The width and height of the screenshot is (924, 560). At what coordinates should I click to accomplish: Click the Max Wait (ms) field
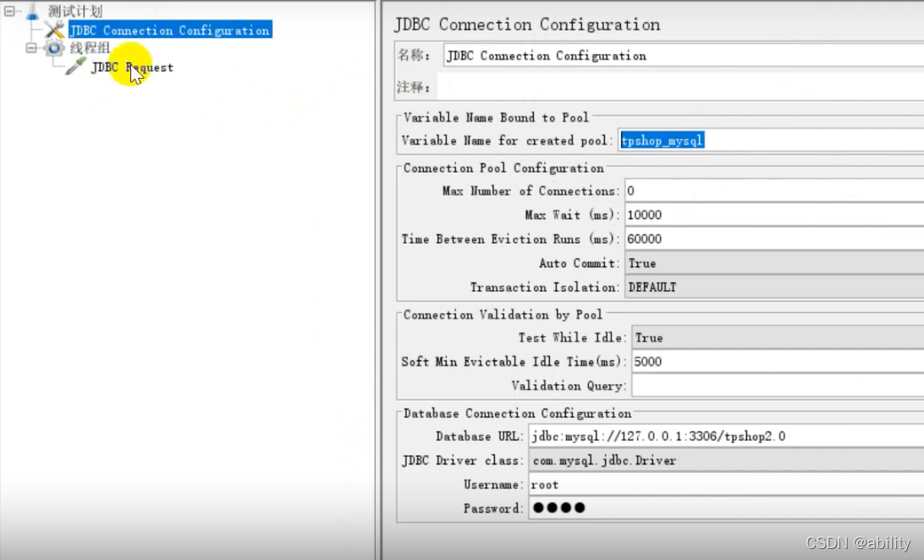click(x=774, y=215)
